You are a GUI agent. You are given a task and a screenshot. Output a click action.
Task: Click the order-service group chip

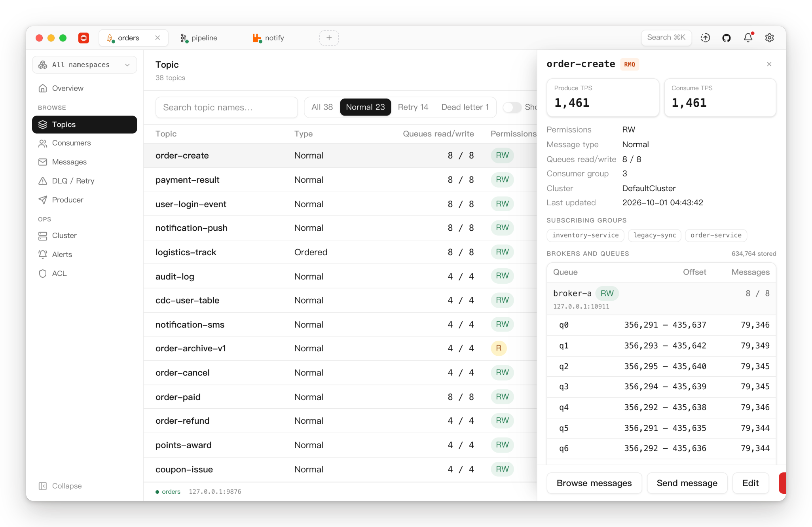point(716,235)
